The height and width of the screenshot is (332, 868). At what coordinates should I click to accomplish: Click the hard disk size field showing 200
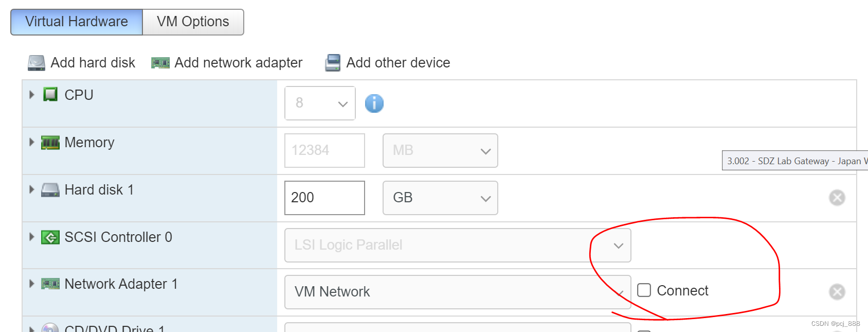click(x=324, y=198)
